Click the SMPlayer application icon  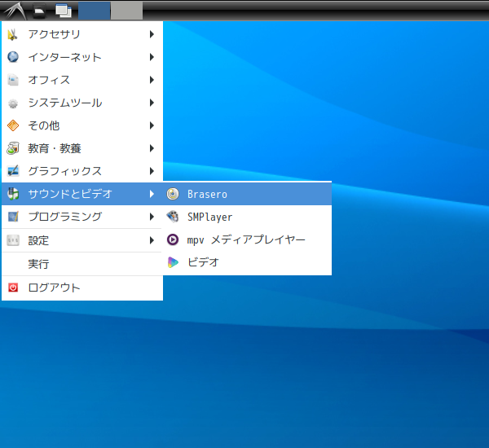pos(173,217)
